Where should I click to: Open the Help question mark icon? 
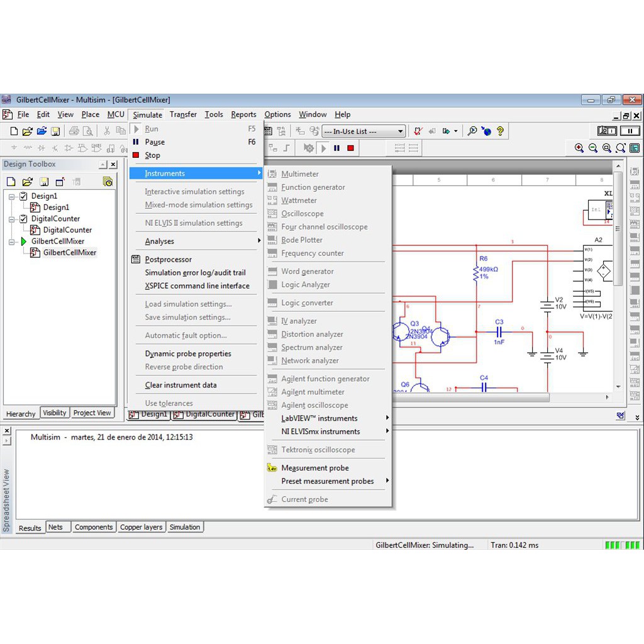[501, 131]
